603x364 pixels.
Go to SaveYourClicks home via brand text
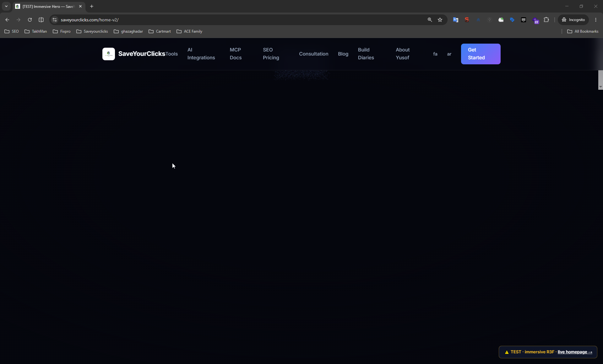tap(142, 54)
